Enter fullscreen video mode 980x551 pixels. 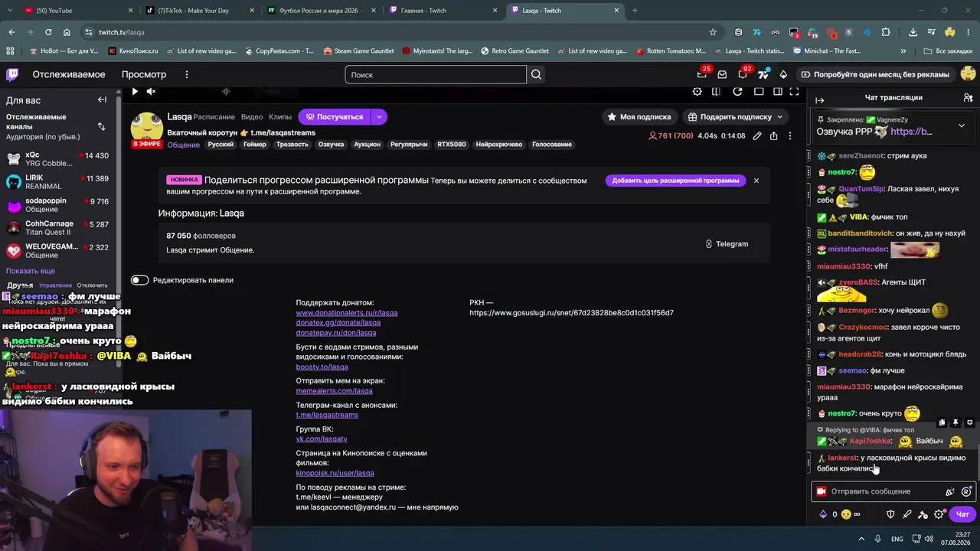794,92
